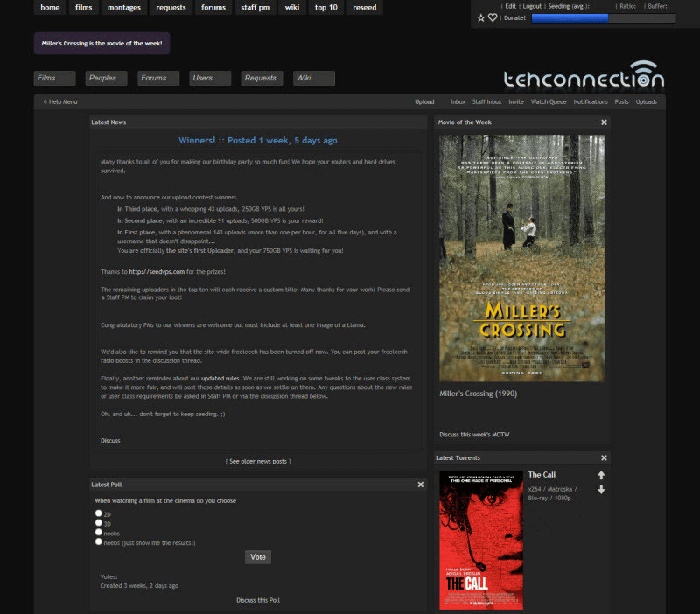Open the updated rules link
Screen dimensions: 700x614
220,379
